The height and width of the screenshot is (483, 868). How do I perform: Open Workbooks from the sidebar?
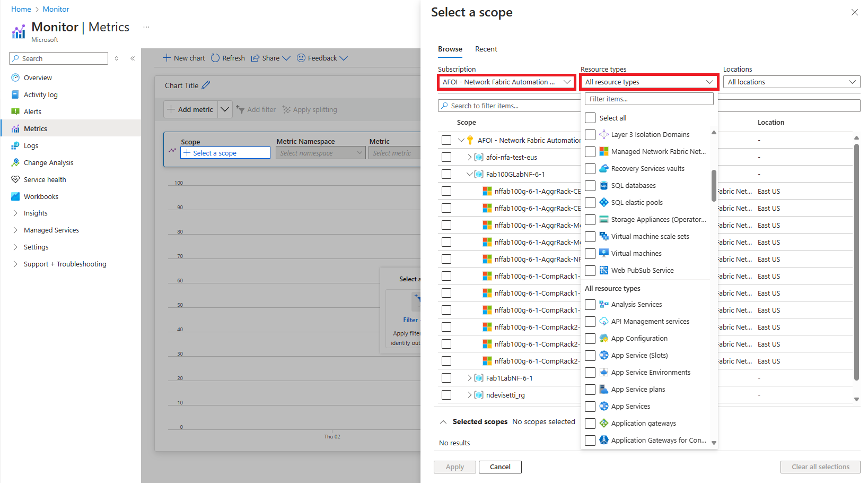[x=41, y=196]
